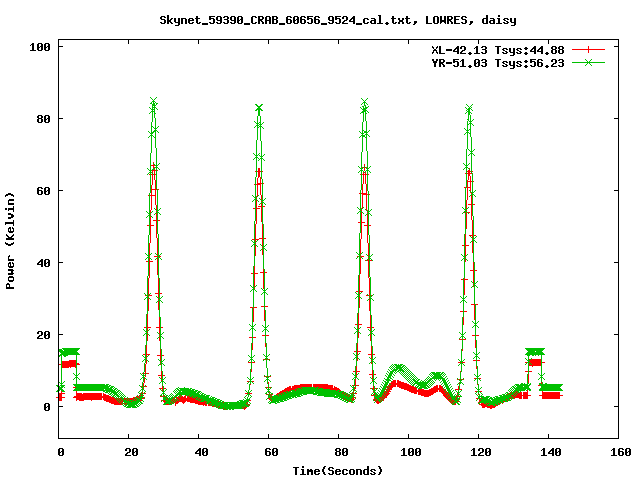Click the 40 tick label on the Power axis
Viewport: 640px width, 480px height.
click(44, 263)
